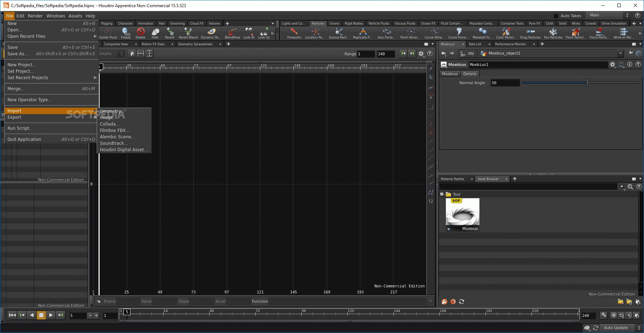The height and width of the screenshot is (333, 644).
Task: Click the Fireworks particle tool
Action: [x=294, y=33]
